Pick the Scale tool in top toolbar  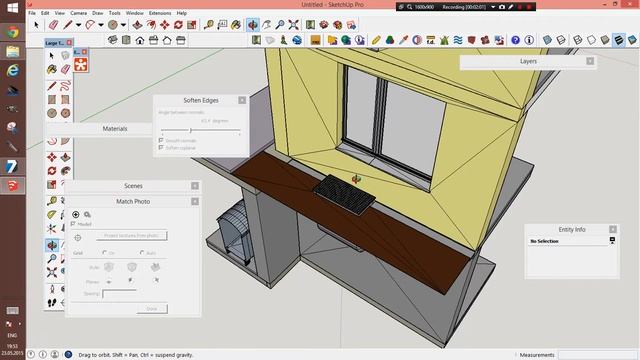tap(192, 25)
